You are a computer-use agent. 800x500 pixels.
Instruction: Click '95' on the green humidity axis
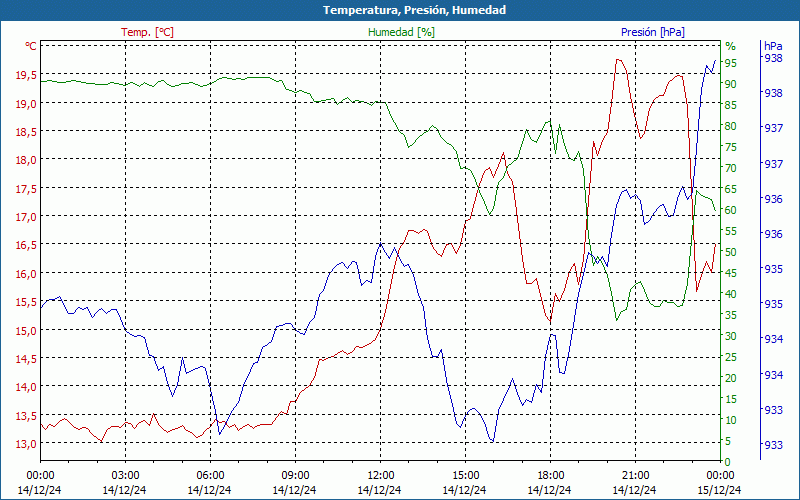tap(731, 63)
